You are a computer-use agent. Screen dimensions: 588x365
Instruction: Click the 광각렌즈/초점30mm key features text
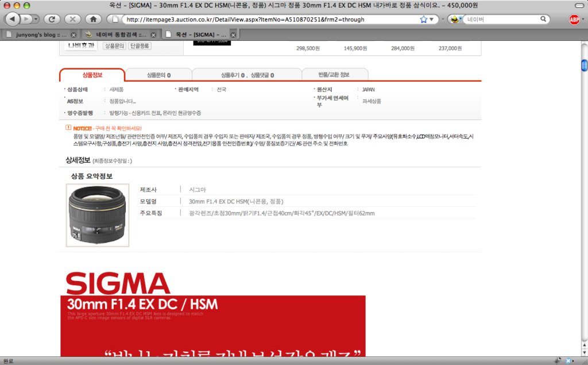(x=281, y=213)
